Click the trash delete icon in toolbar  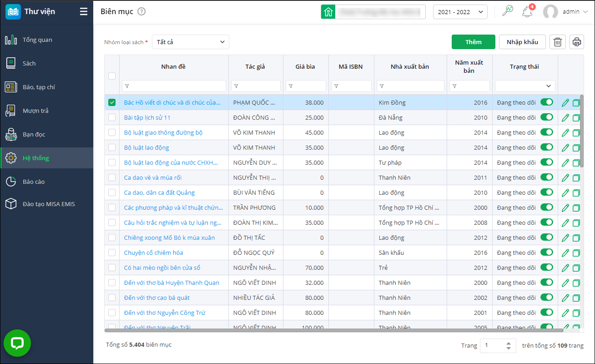(x=557, y=42)
